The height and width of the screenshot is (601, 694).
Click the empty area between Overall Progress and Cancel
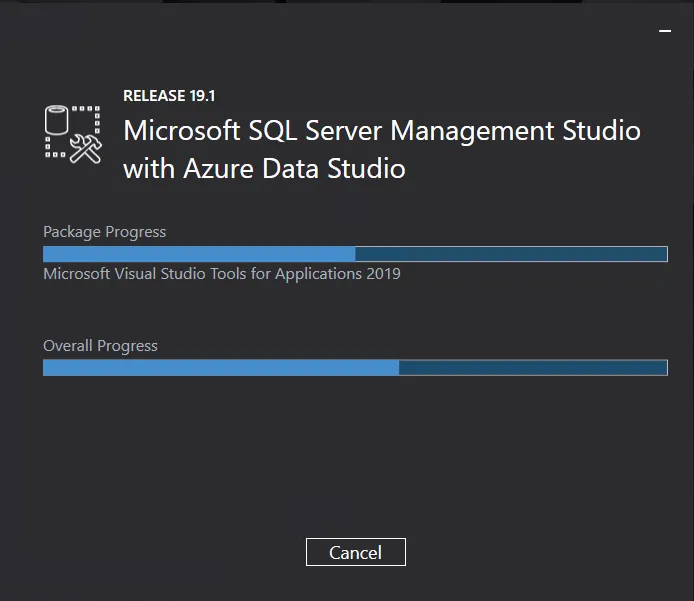tap(355, 455)
